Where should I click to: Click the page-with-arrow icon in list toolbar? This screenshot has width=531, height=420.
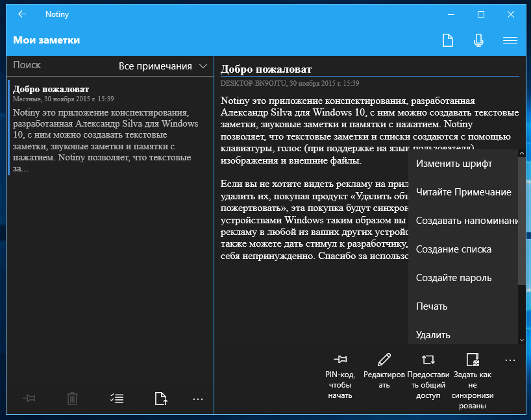click(161, 399)
